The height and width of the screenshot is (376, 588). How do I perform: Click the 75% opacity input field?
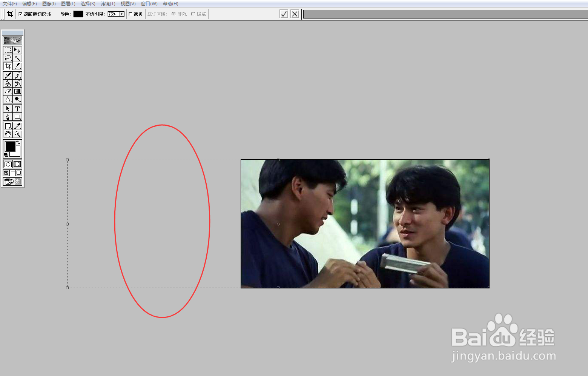[x=114, y=14]
